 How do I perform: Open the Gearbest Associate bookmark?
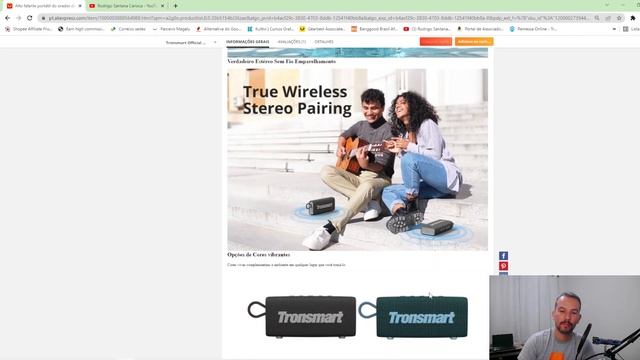(x=322, y=29)
